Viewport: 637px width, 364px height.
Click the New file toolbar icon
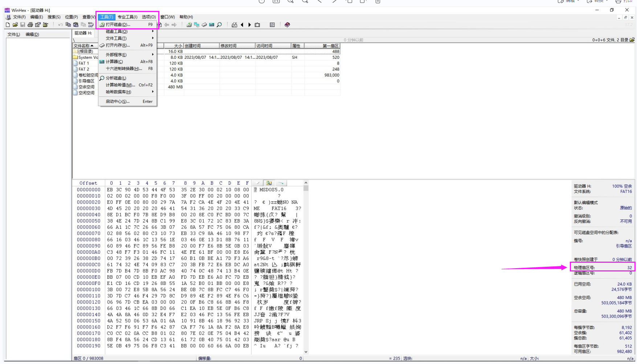[x=8, y=25]
